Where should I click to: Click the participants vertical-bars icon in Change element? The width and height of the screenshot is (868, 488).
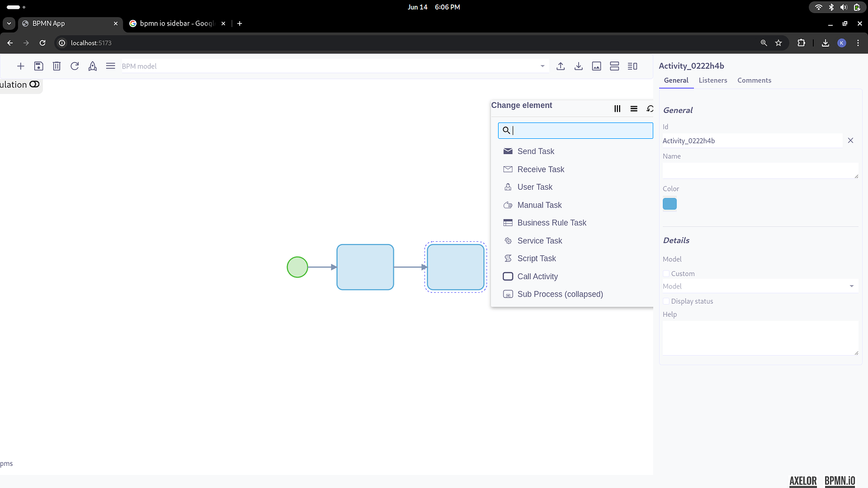[617, 109]
